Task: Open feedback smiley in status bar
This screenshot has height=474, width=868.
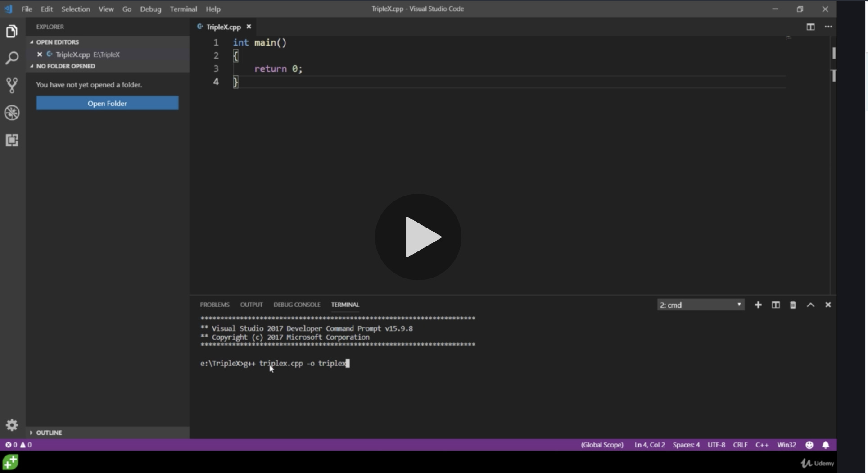Action: (x=809, y=445)
